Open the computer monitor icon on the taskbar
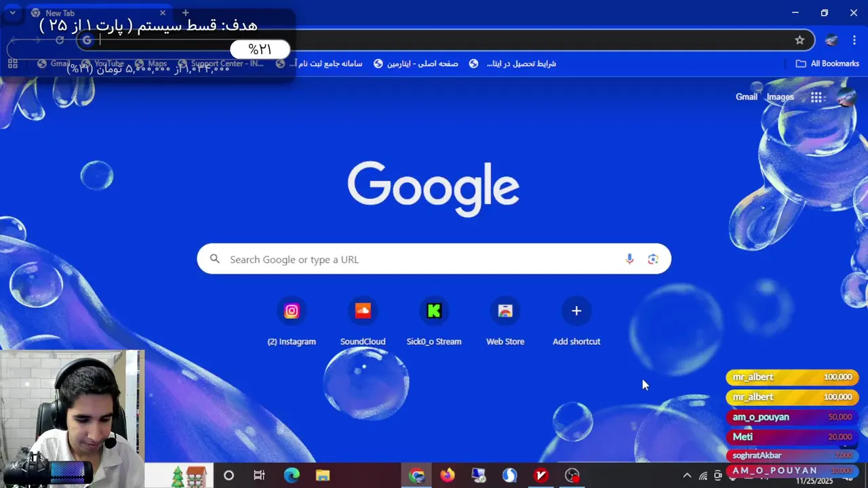This screenshot has height=488, width=868. tap(479, 475)
